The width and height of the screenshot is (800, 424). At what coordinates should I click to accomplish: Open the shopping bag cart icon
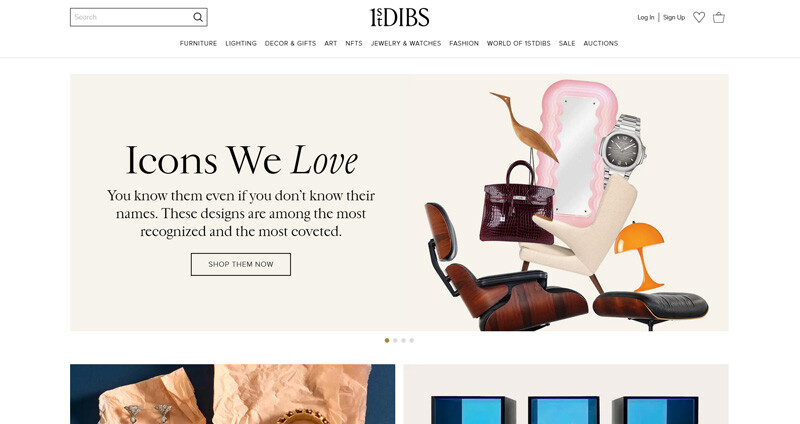pyautogui.click(x=719, y=17)
